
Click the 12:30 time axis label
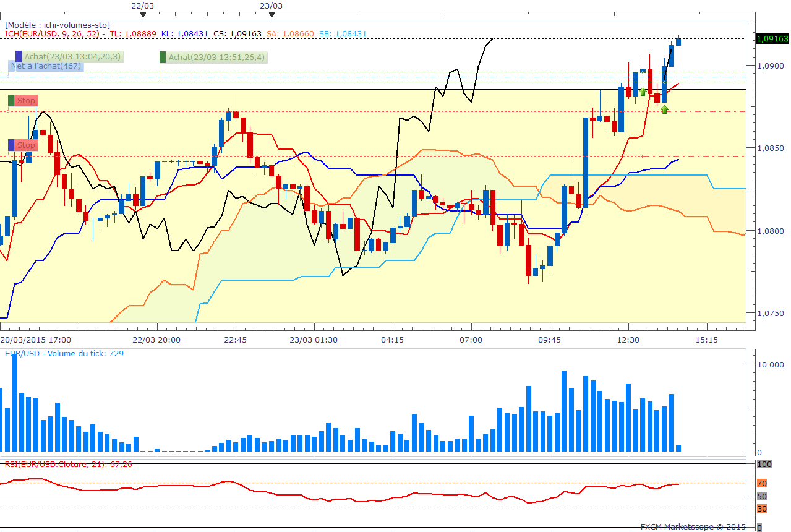coord(628,340)
